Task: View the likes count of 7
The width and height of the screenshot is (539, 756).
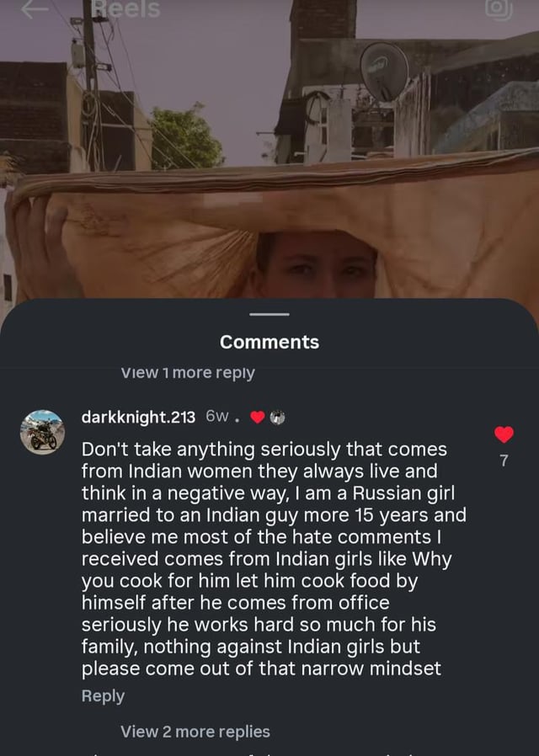Action: click(504, 461)
